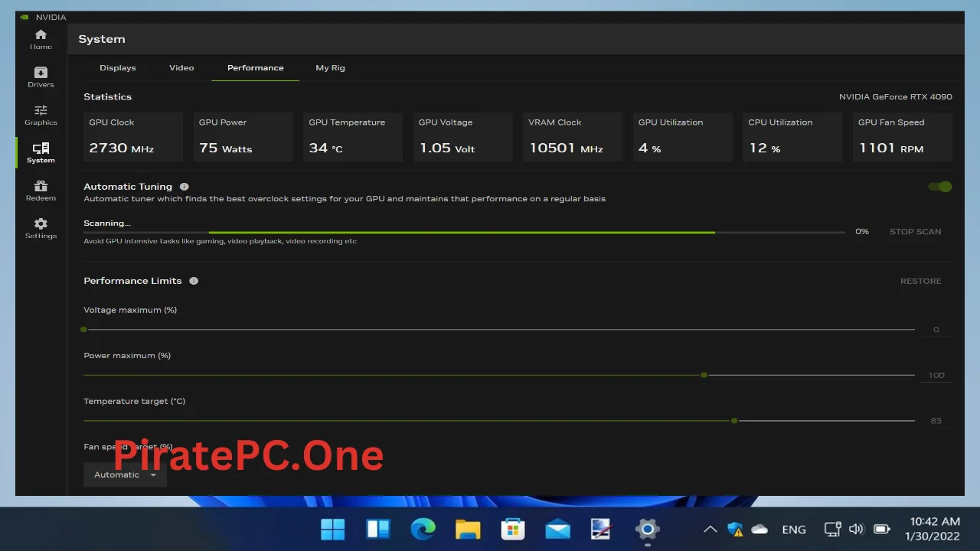Screen dimensions: 980x551
Task: Click the GPU Temperature 34 °C card
Action: click(353, 137)
